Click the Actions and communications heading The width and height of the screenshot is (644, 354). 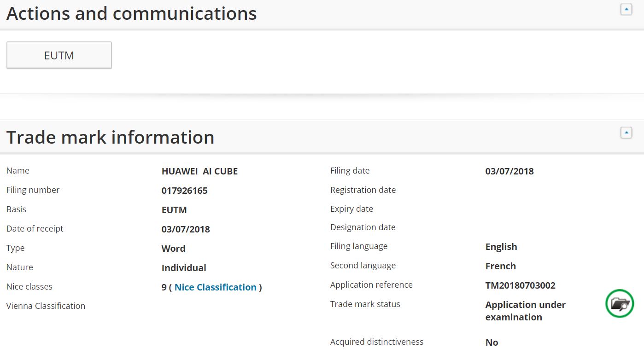click(x=131, y=14)
